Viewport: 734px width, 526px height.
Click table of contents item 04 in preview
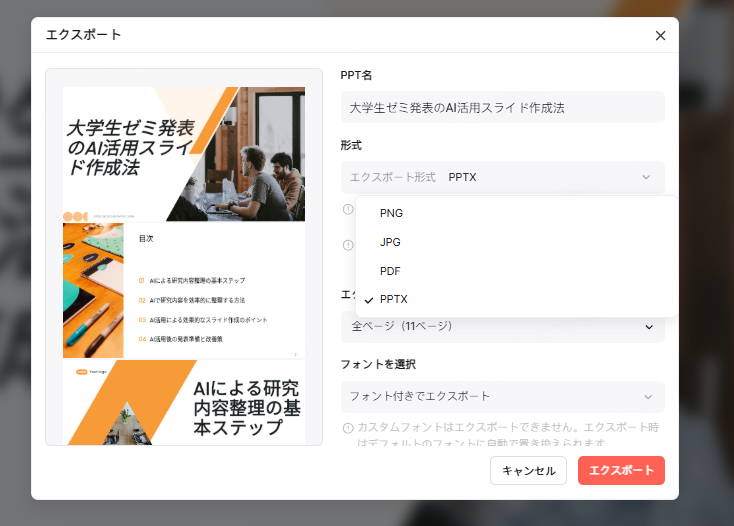[x=180, y=339]
